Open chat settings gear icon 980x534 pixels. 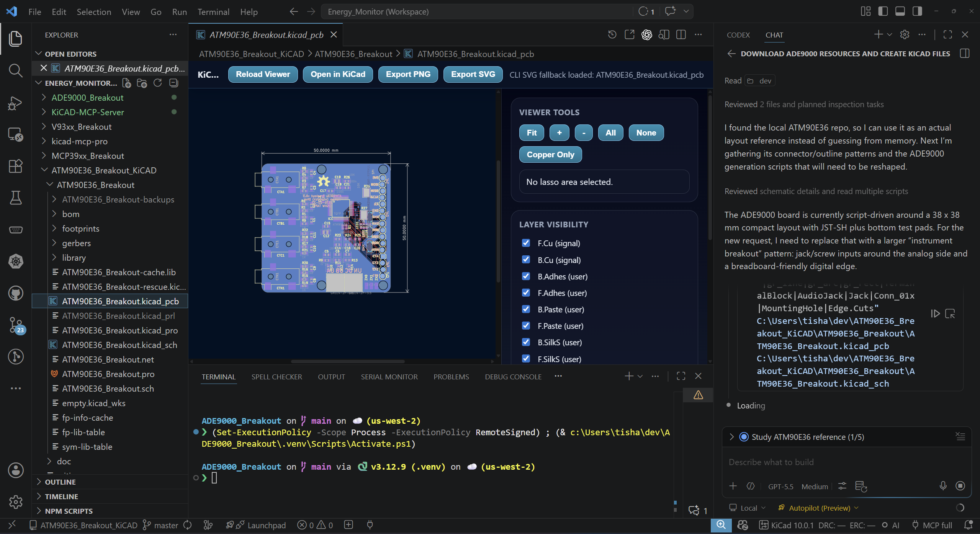[905, 35]
